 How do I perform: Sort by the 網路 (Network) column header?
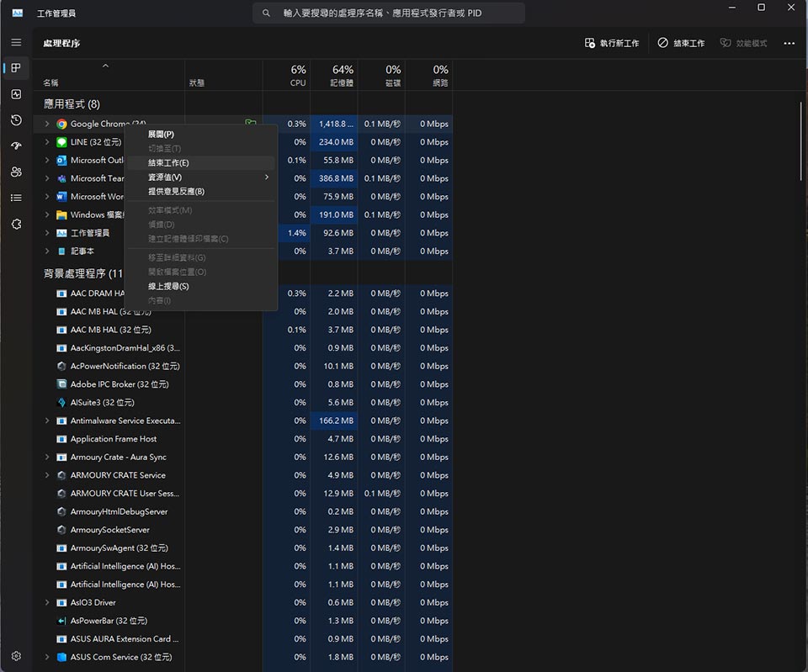coord(428,75)
